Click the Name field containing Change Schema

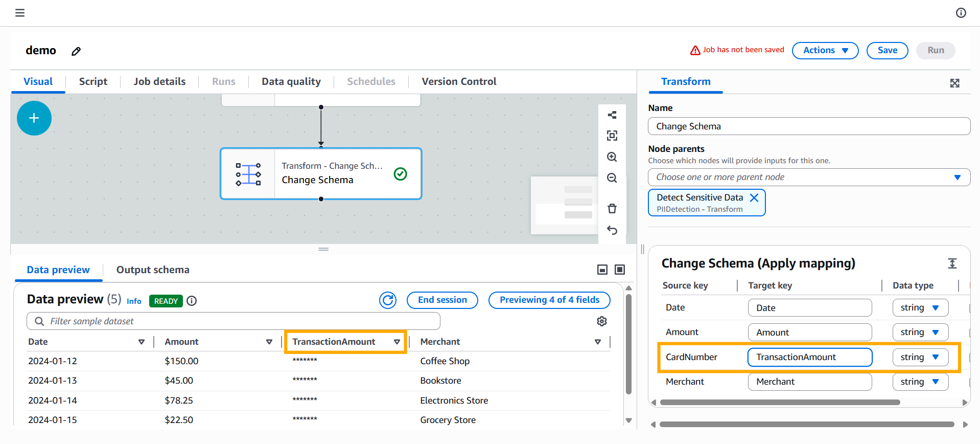[x=809, y=126]
